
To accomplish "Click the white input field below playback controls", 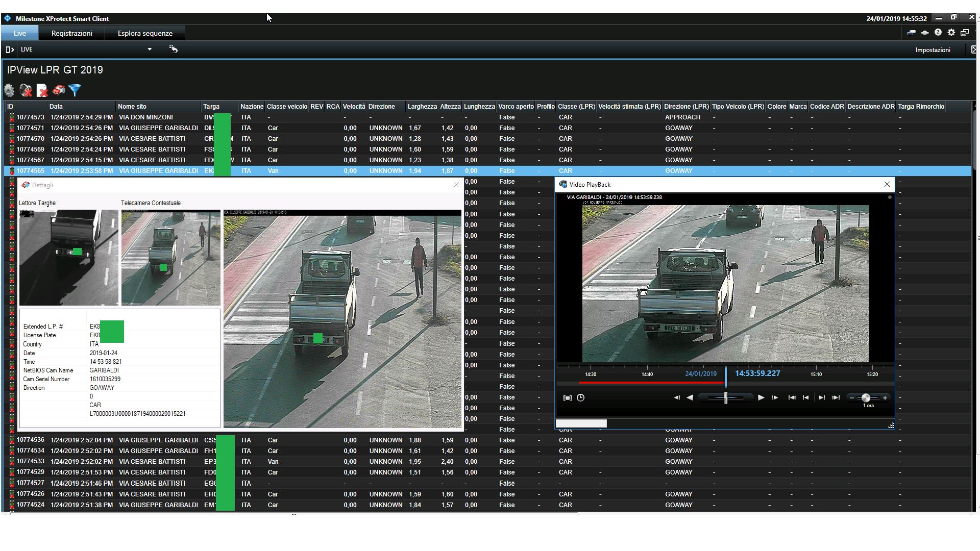I will tap(581, 423).
